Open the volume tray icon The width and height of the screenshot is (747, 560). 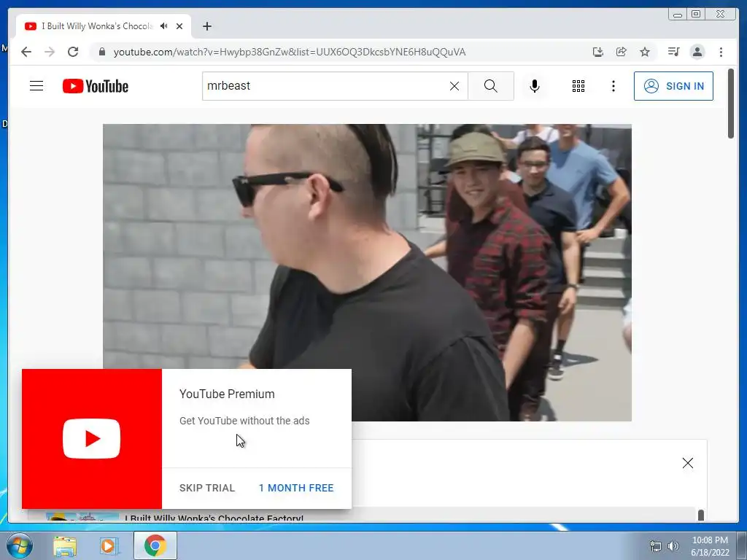[673, 546]
